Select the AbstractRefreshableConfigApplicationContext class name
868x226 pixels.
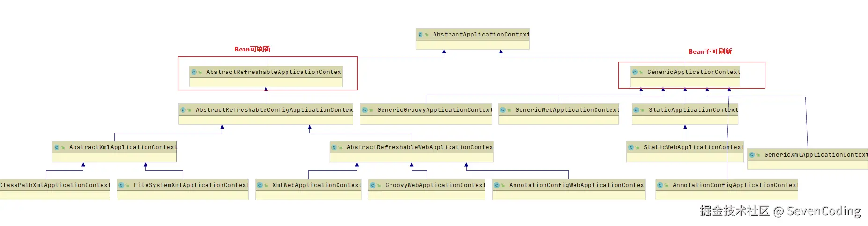pyautogui.click(x=274, y=110)
